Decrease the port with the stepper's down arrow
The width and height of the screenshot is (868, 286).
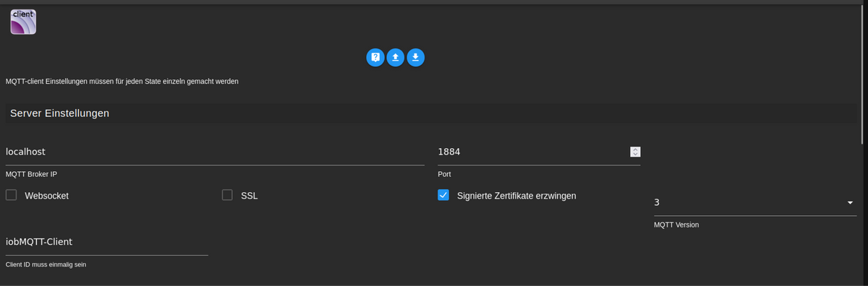636,155
